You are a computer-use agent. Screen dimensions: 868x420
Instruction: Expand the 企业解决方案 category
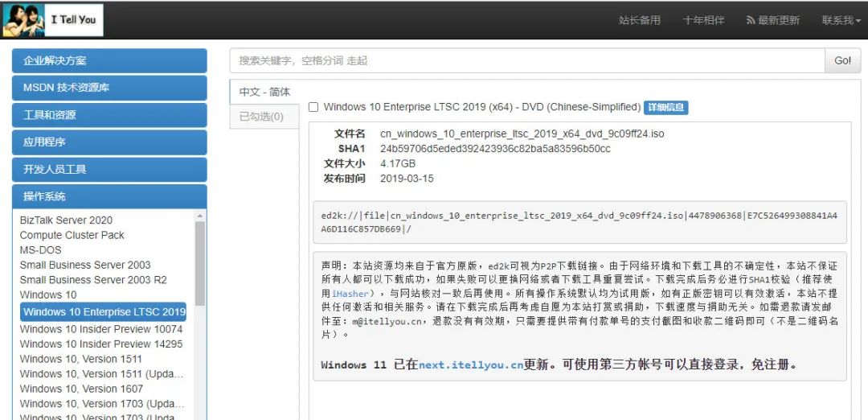pos(109,60)
